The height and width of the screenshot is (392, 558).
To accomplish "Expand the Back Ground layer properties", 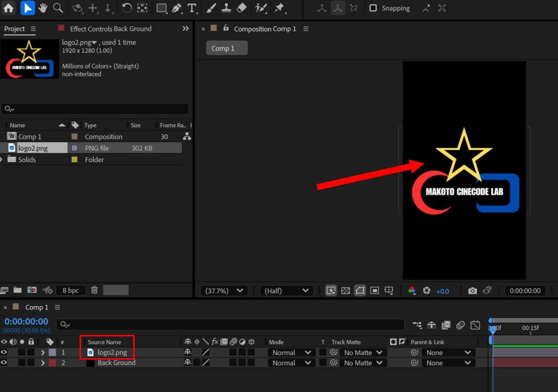I will tap(43, 363).
